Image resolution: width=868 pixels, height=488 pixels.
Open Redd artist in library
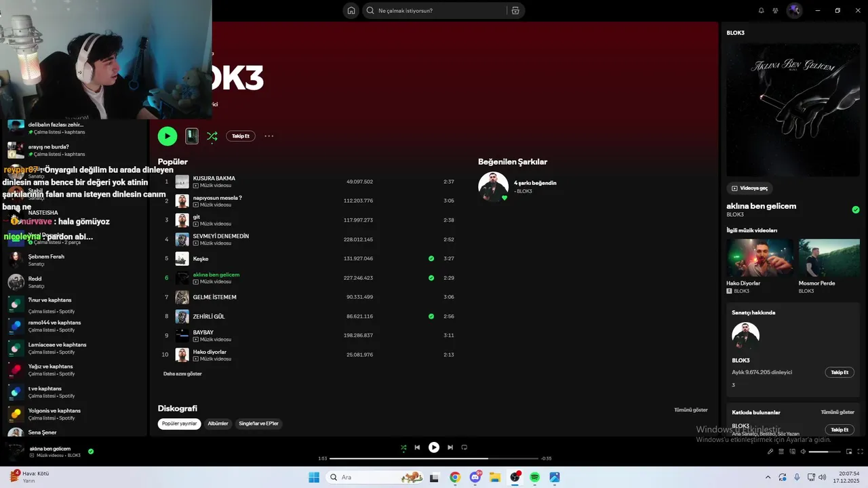tap(75, 282)
